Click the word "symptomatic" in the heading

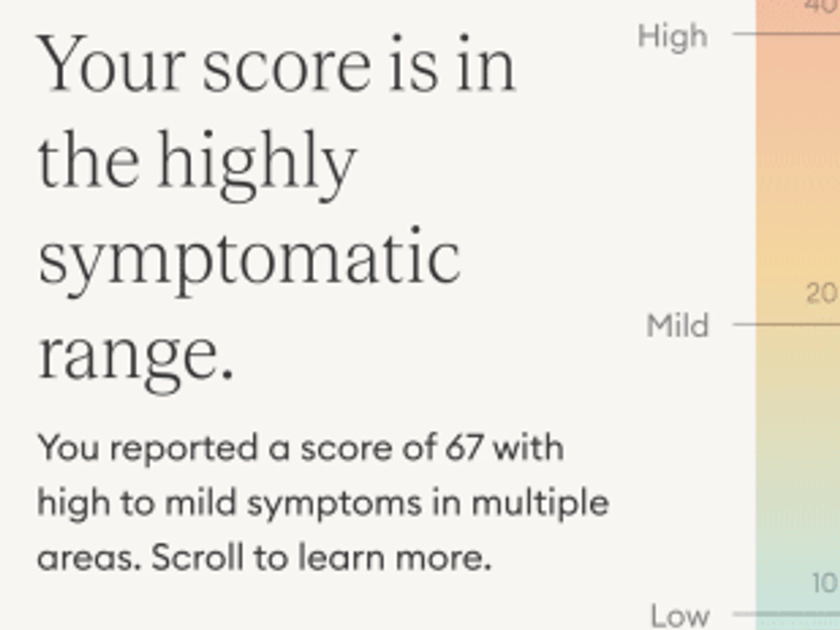250,261
